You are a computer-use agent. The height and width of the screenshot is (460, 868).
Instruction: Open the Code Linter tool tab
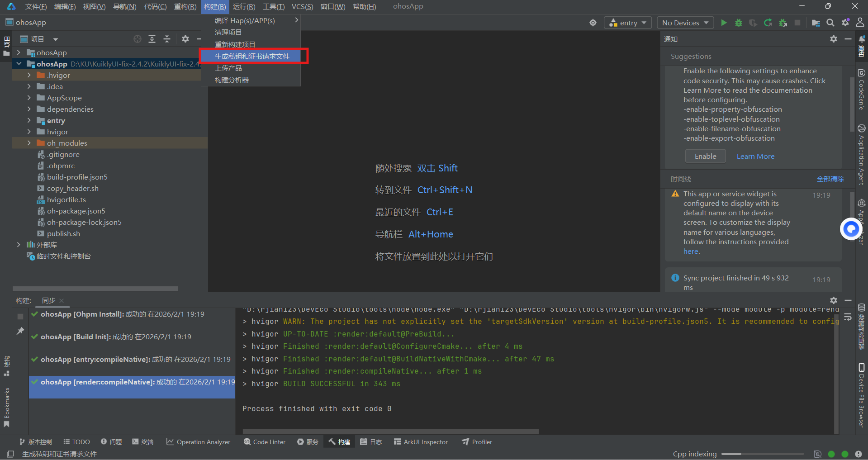click(x=265, y=442)
